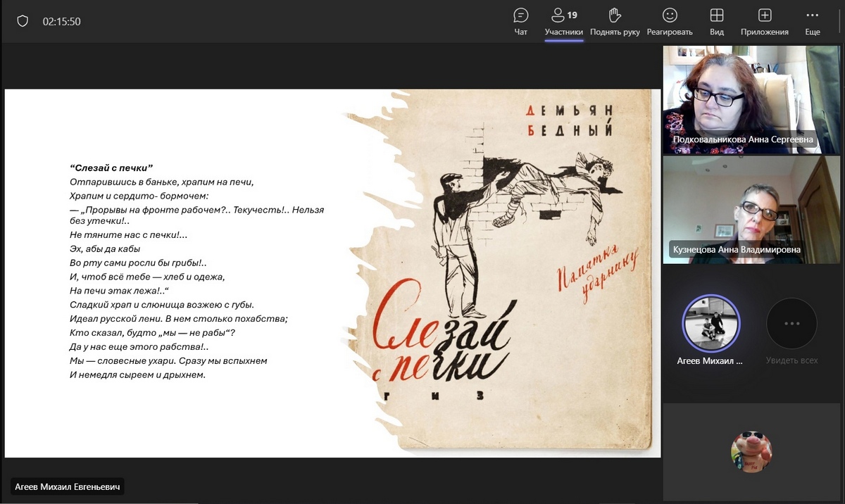
Task: Click Агеев Михаил round avatar
Action: point(711,323)
